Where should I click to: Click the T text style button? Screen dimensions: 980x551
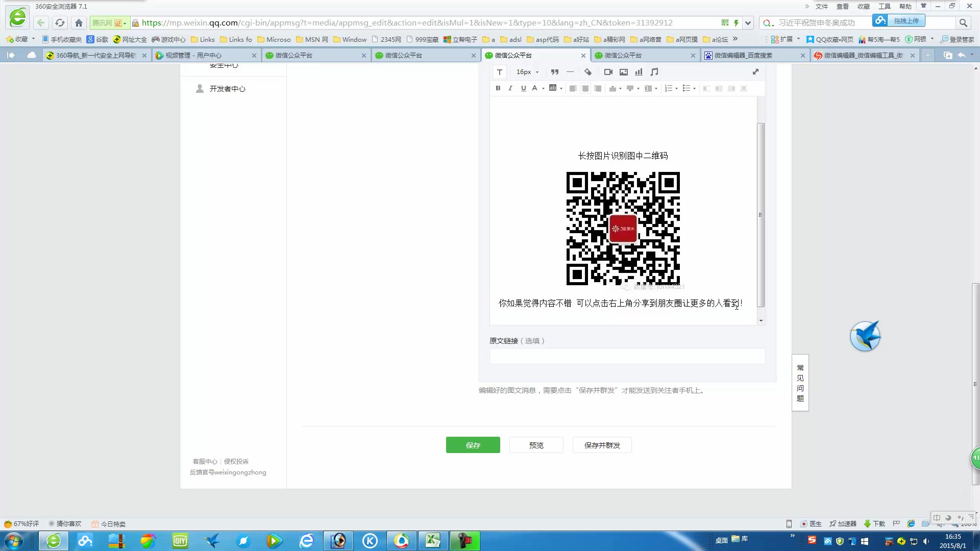tap(500, 72)
